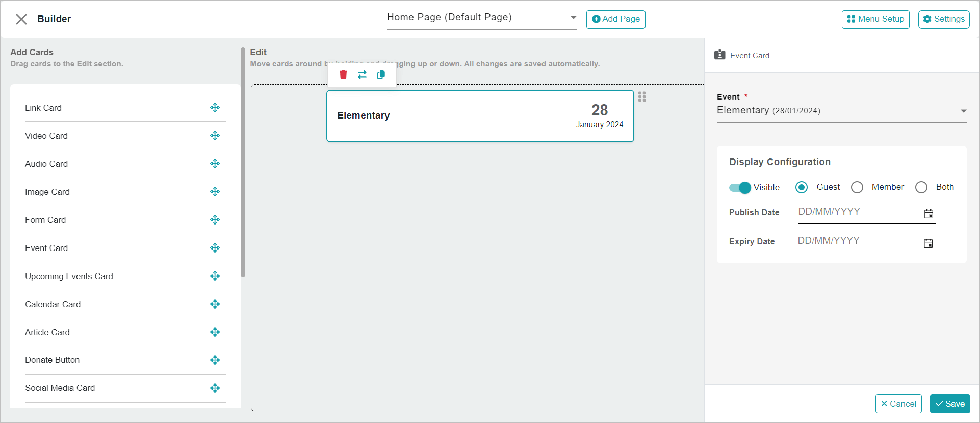Open Menu Setup

[875, 19]
